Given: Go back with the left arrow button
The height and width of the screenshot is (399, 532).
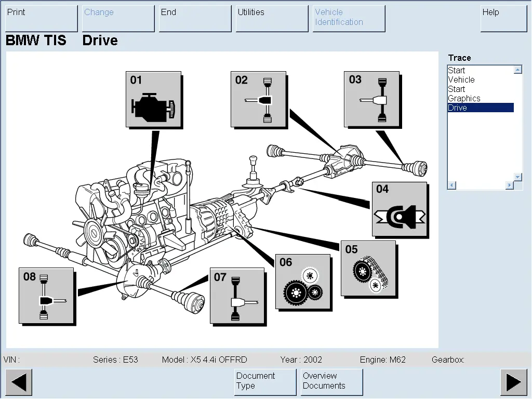Looking at the screenshot, I should click(19, 382).
